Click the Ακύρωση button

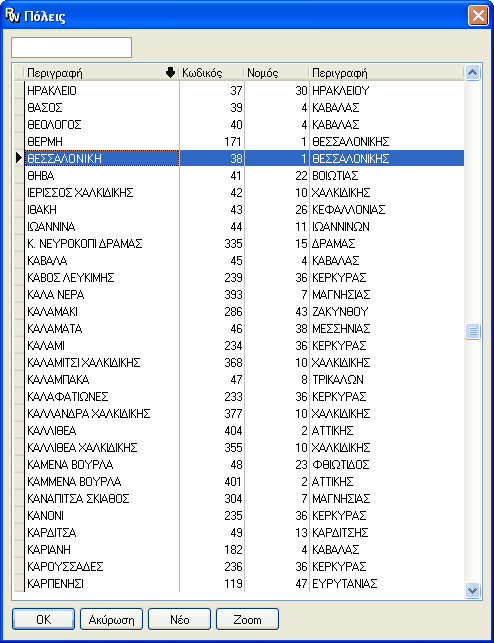click(112, 619)
